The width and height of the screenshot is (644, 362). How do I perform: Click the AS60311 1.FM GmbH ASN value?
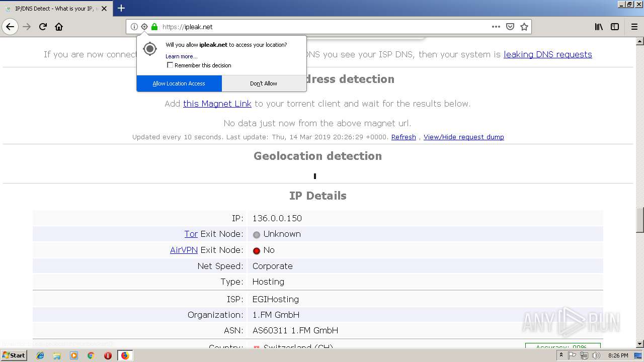pyautogui.click(x=295, y=330)
